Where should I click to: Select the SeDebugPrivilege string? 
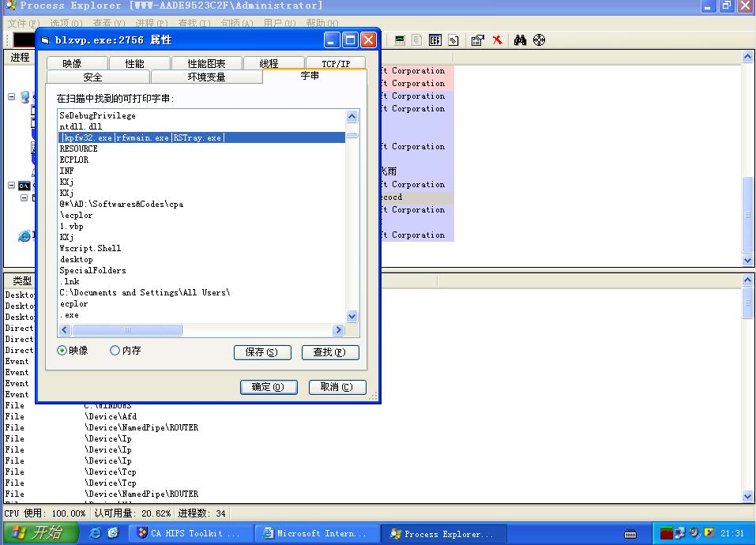[x=97, y=115]
